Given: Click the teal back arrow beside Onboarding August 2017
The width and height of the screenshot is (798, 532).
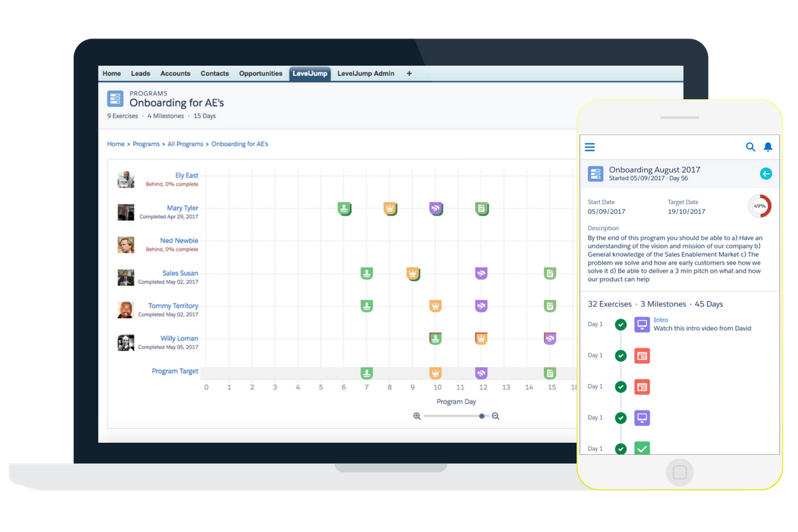Looking at the screenshot, I should pyautogui.click(x=766, y=173).
